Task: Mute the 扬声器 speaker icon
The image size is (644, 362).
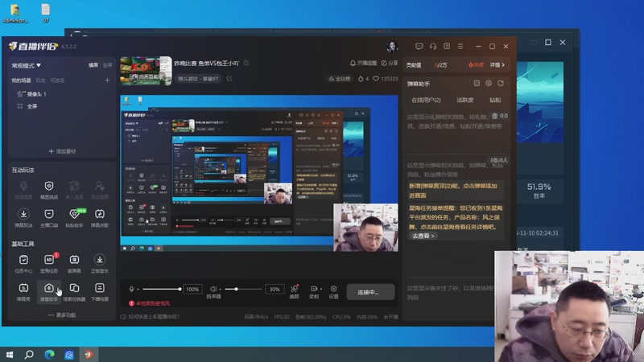Action: pos(213,289)
